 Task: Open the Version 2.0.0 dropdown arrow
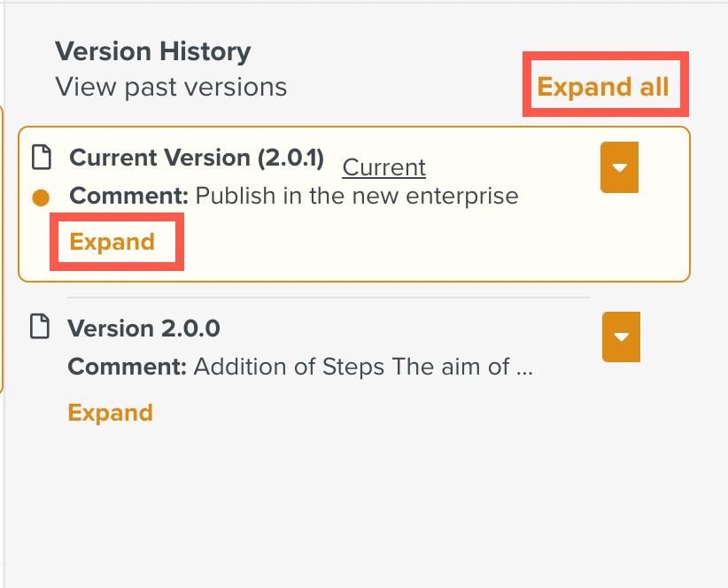click(621, 337)
